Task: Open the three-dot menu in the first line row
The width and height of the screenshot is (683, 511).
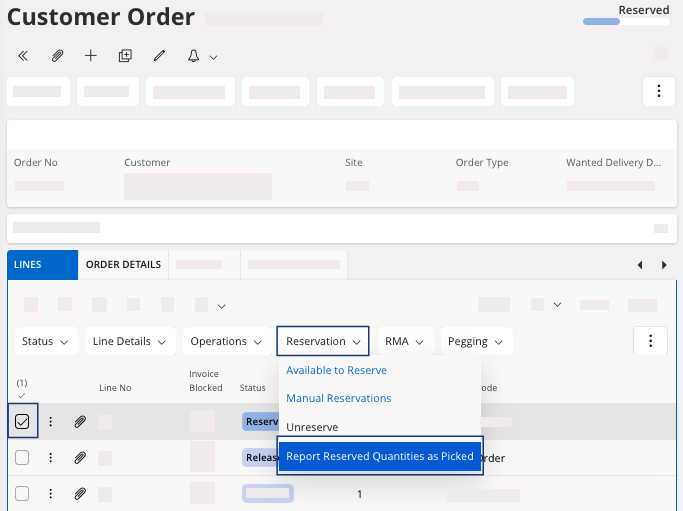Action: click(51, 422)
